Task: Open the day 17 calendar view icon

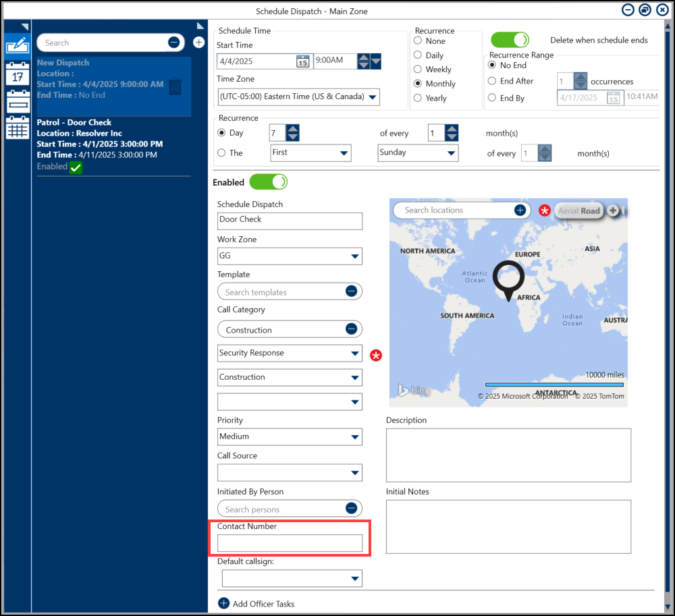Action: [17, 74]
